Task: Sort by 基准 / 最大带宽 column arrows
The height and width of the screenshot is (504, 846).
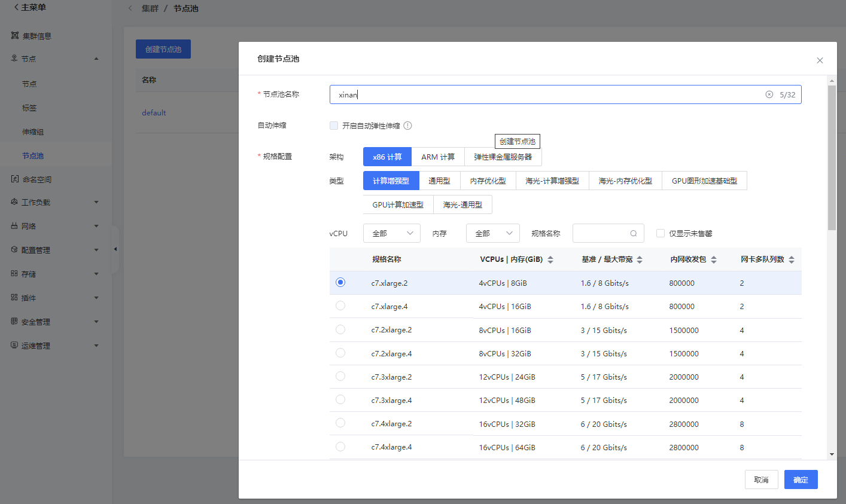Action: coord(640,259)
